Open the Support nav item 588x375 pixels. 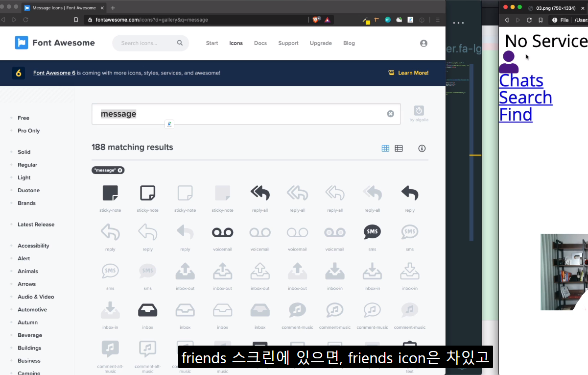[288, 43]
